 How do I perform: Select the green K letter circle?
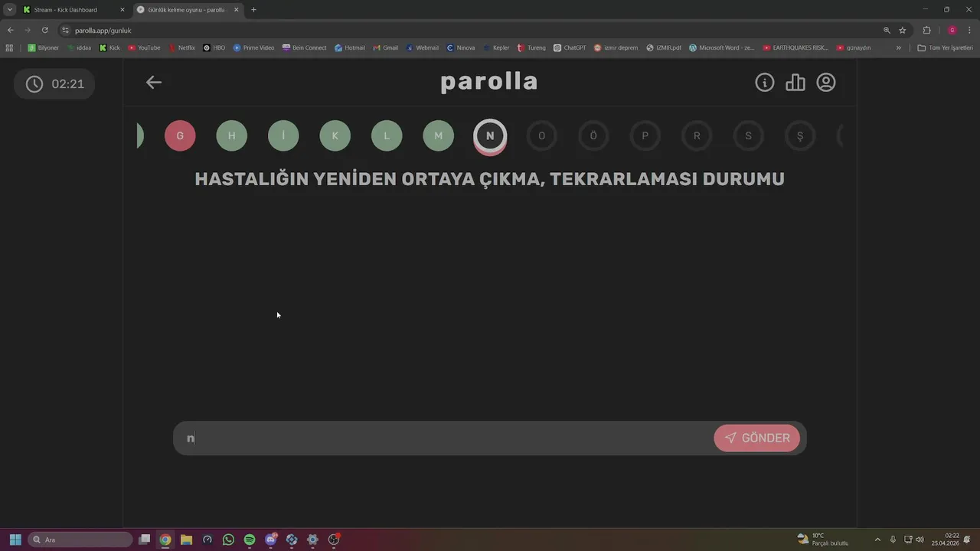(x=335, y=136)
